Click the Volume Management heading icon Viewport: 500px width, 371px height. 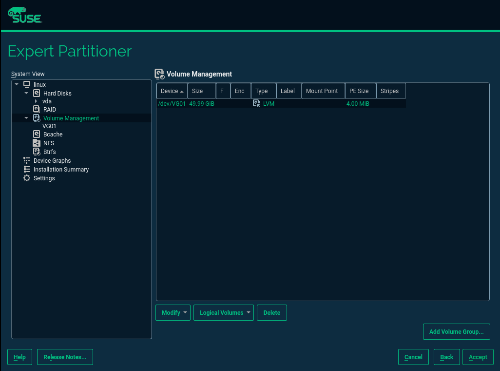point(160,74)
